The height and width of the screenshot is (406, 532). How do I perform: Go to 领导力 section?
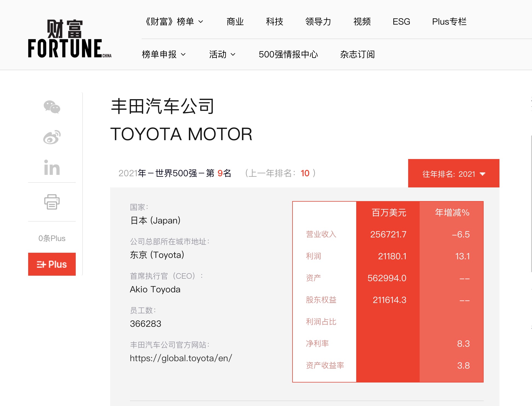318,22
